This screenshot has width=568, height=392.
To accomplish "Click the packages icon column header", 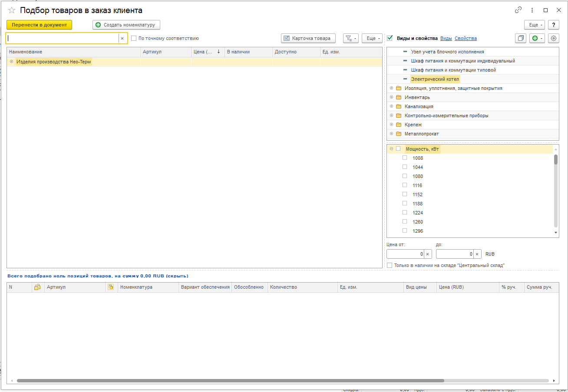I will click(x=38, y=287).
